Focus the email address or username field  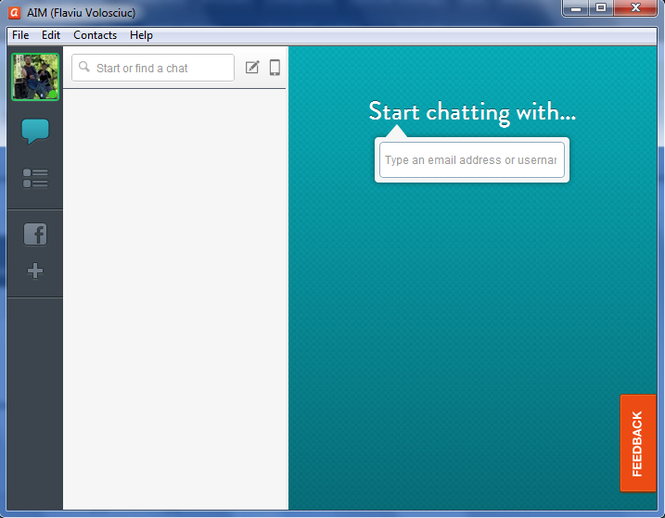pos(472,160)
